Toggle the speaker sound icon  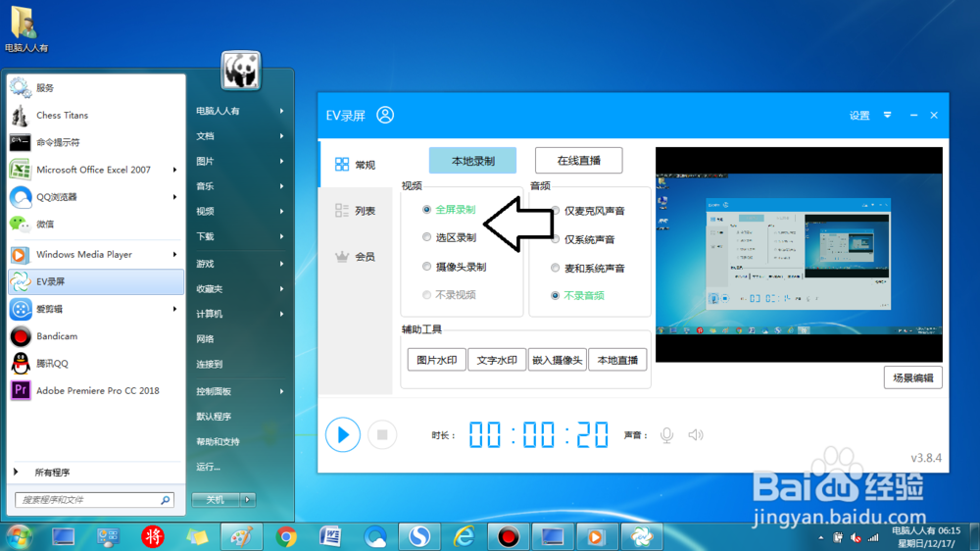click(x=696, y=434)
